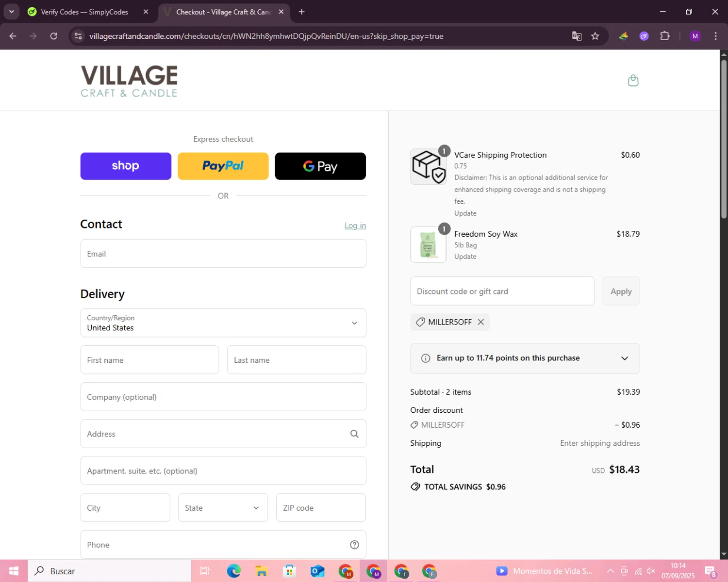This screenshot has height=582, width=728.
Task: Click the Phone field
Action: tap(223, 545)
